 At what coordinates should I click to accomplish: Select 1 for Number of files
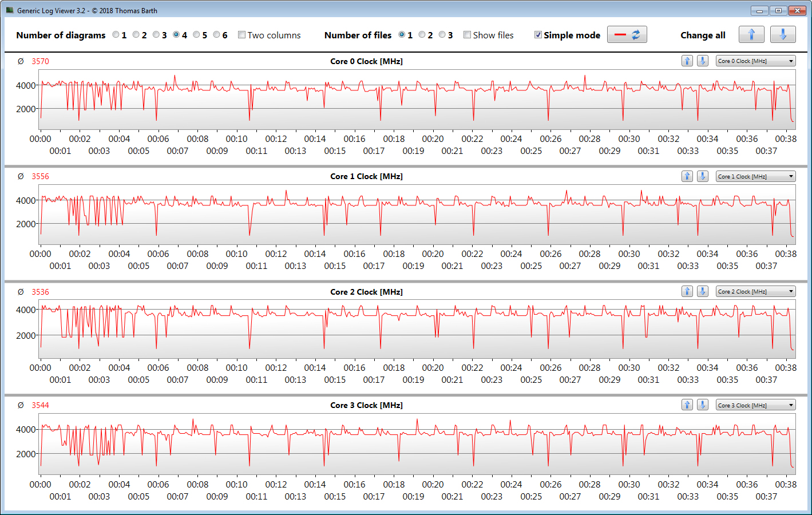402,35
